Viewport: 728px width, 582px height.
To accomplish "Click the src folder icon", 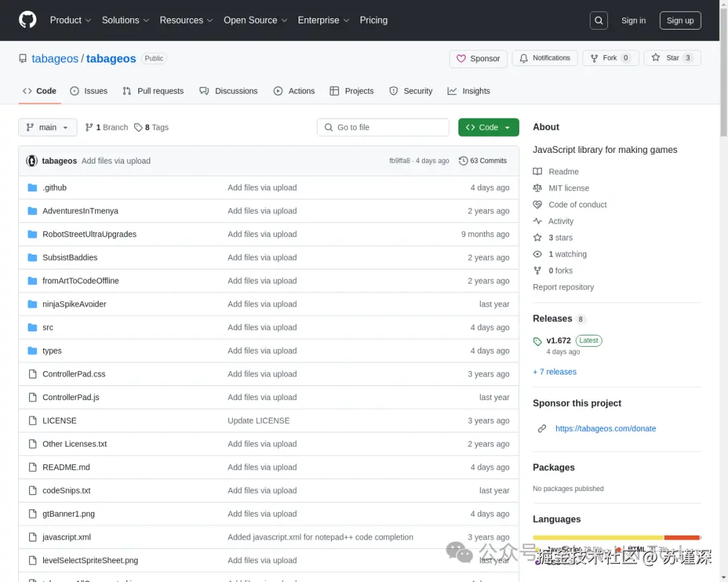I will pyautogui.click(x=32, y=327).
